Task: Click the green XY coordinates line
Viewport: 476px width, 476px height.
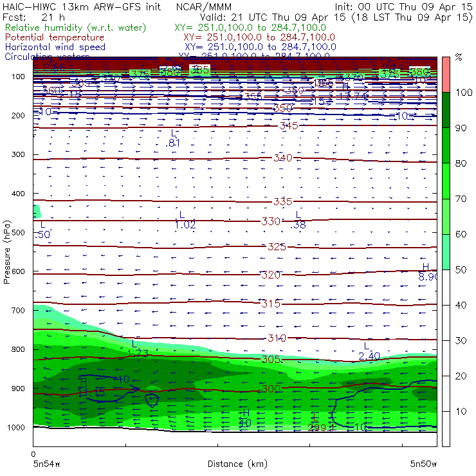Action: (250, 28)
